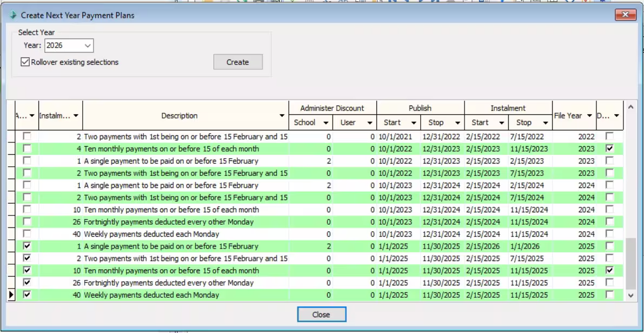Open the File Year column filter arrow
644x333 pixels.
coord(589,116)
